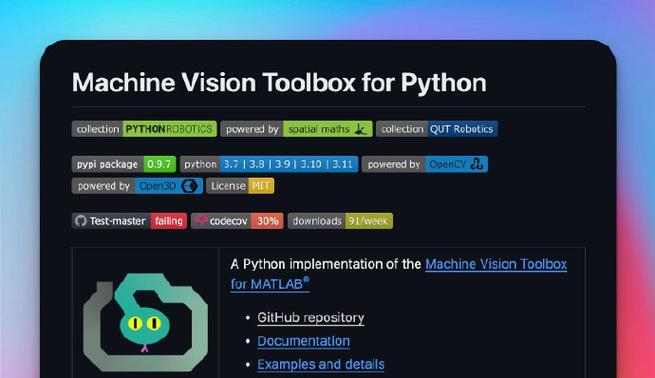Screen dimensions: 655x378
Task: Click the downloads 91/week badge
Action: (340, 221)
